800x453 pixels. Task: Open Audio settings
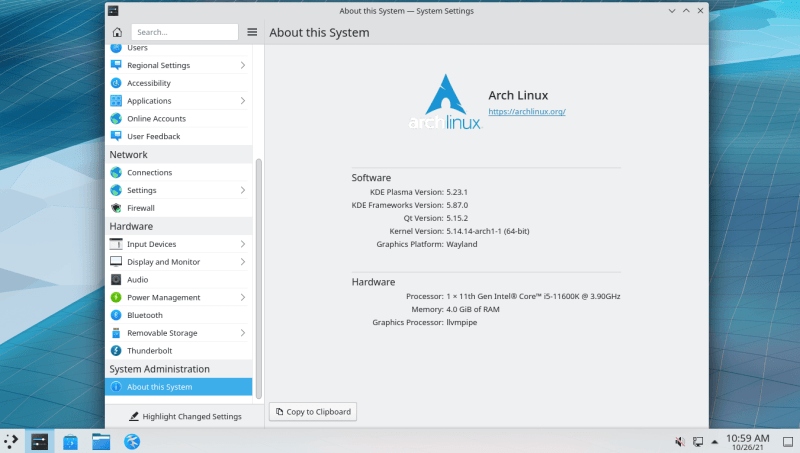[x=138, y=279]
